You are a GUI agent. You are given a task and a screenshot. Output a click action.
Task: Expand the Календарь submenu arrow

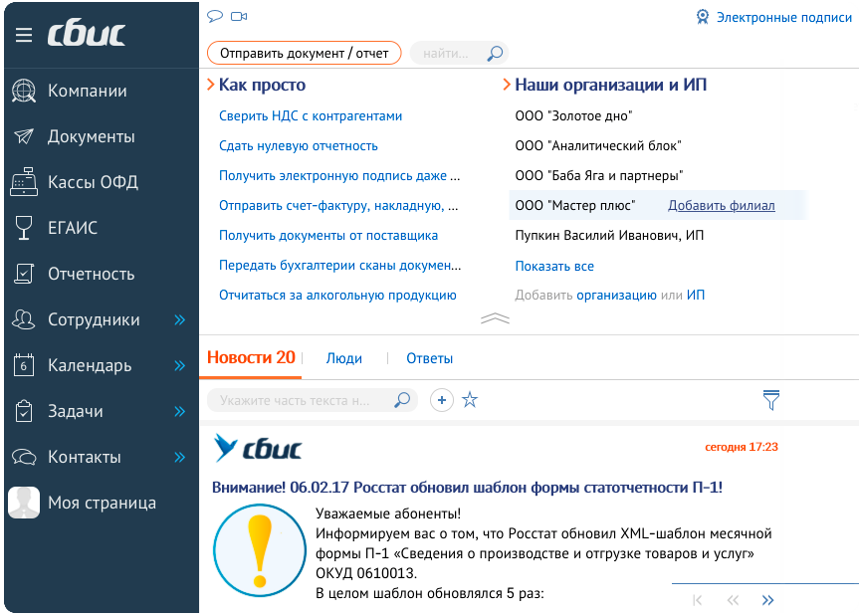(x=180, y=365)
